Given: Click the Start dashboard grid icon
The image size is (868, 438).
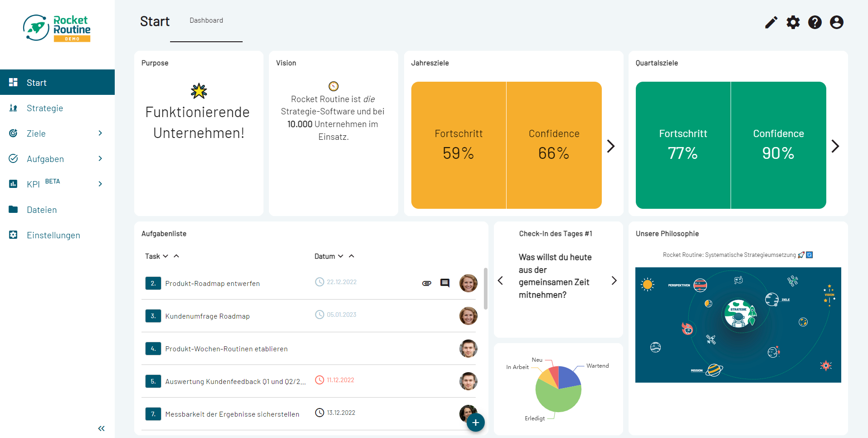Looking at the screenshot, I should tap(13, 82).
